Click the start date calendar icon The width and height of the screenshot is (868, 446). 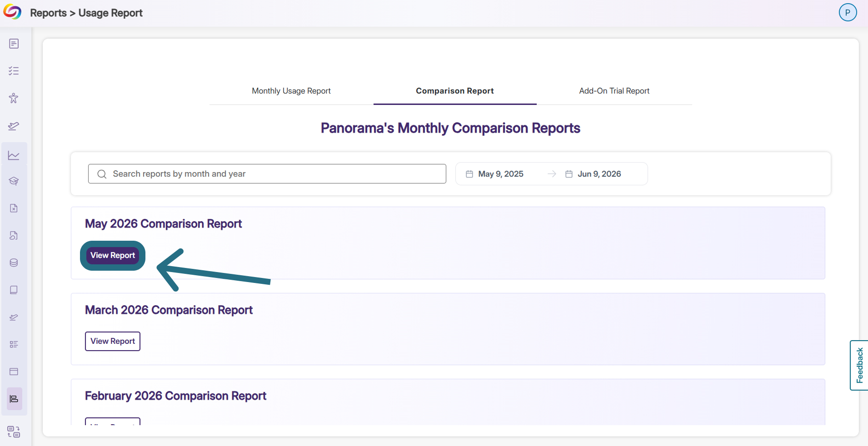469,174
